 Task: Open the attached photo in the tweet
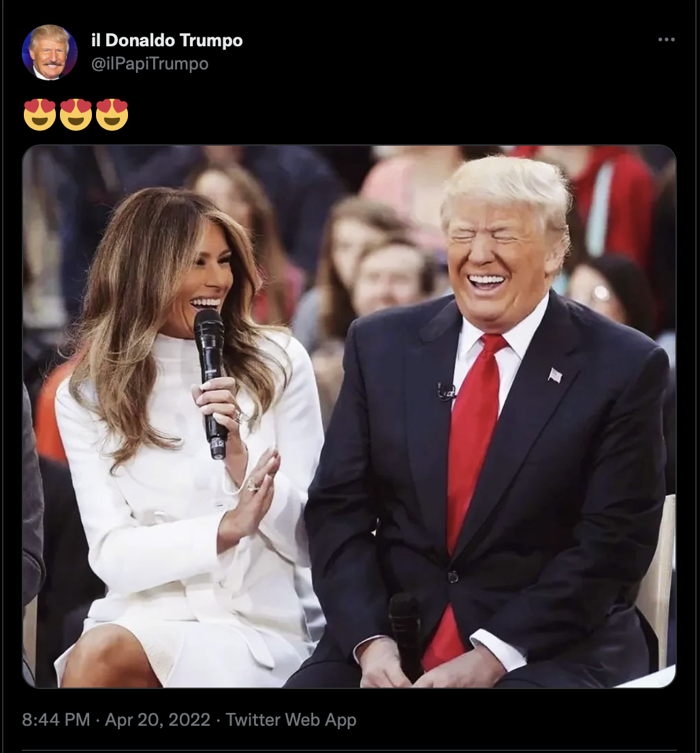[349, 417]
